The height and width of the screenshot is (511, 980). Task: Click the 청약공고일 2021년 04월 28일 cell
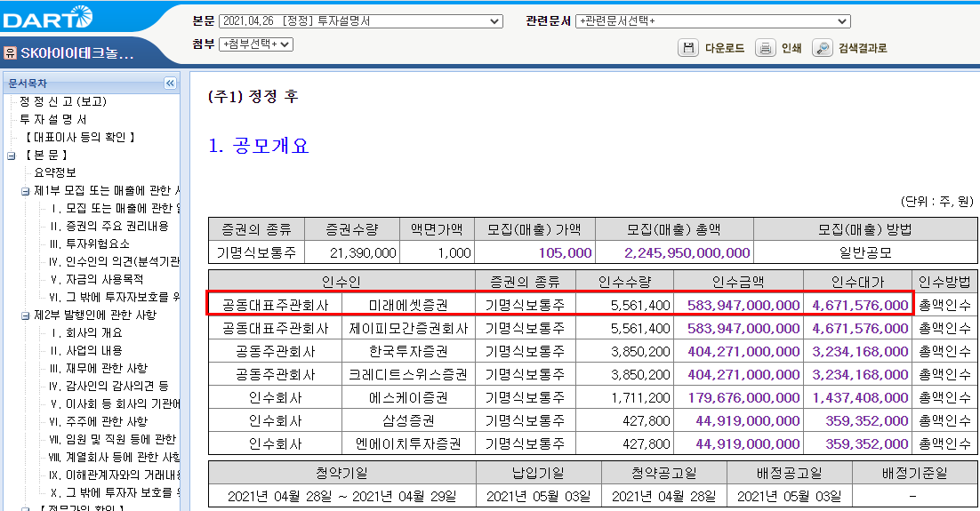point(663,496)
